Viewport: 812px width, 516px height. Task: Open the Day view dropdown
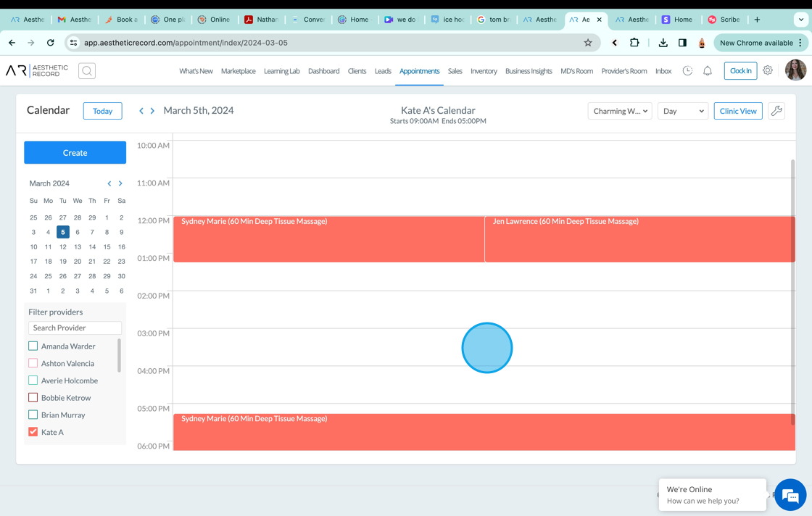682,111
